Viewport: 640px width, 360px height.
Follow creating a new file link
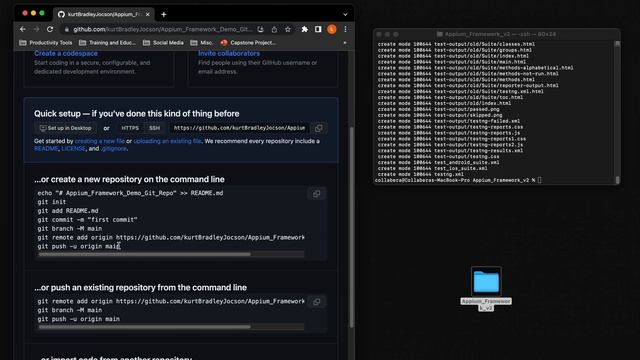point(100,141)
